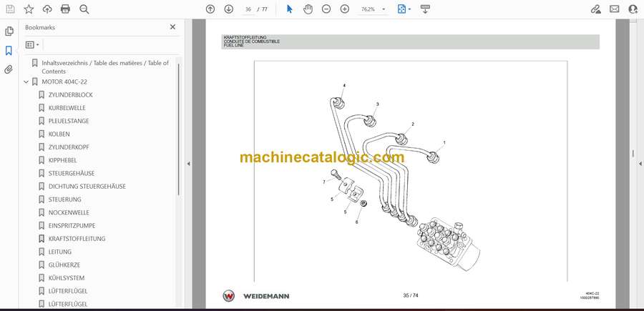Click the Save file icon

click(10, 9)
